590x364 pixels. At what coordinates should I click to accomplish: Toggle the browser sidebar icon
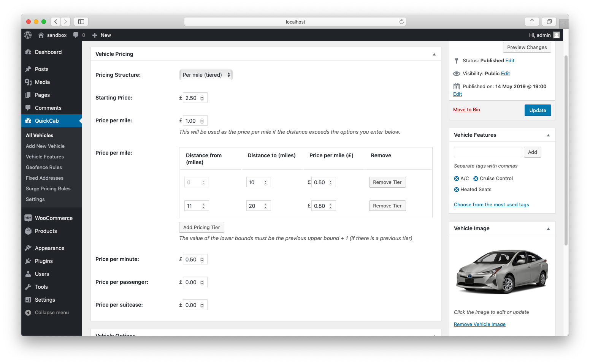[81, 22]
